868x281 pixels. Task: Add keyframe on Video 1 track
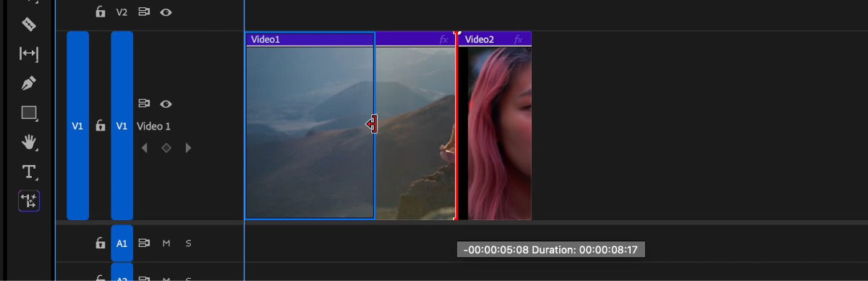(166, 148)
